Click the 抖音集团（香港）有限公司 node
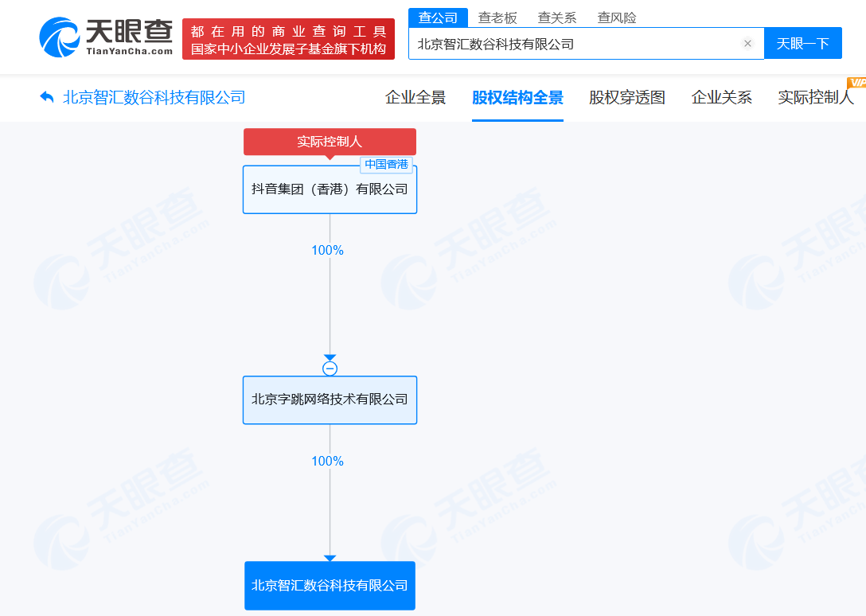 tap(330, 189)
